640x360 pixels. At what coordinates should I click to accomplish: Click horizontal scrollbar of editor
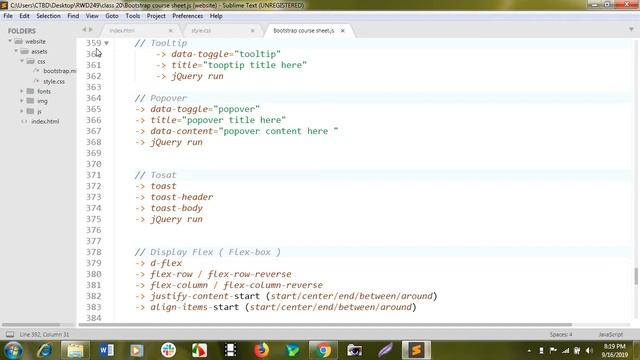[325, 325]
